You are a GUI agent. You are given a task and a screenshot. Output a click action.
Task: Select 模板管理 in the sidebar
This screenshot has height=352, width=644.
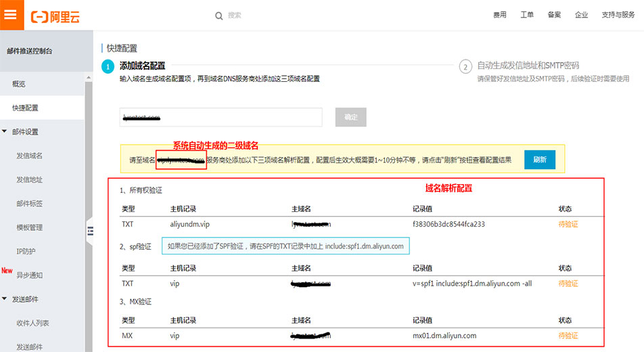29,227
